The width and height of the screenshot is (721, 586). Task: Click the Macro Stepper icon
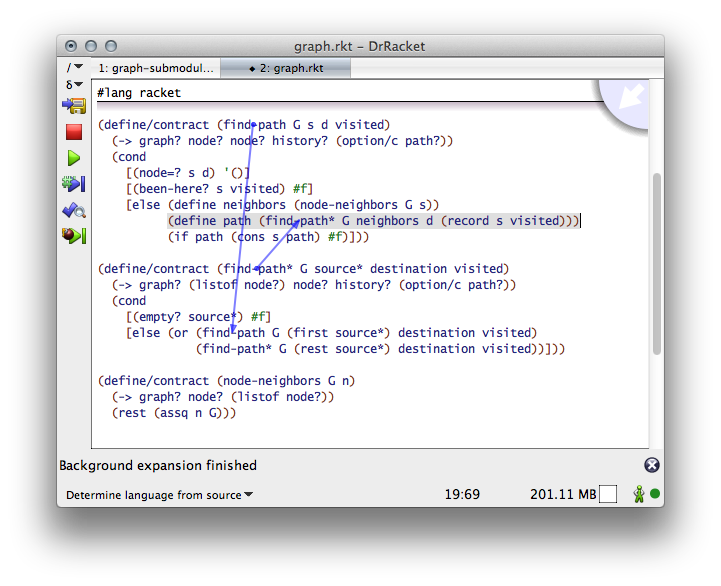(x=74, y=184)
